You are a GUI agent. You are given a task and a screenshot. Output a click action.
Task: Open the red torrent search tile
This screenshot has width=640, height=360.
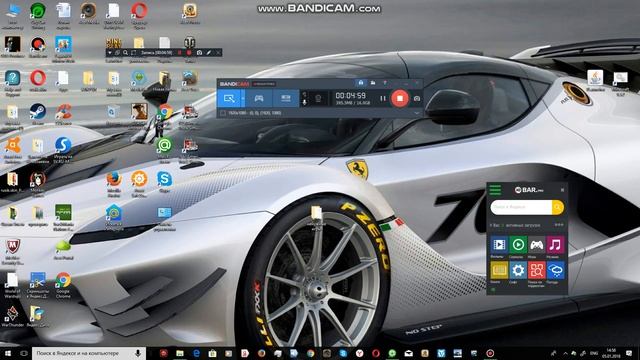[537, 270]
